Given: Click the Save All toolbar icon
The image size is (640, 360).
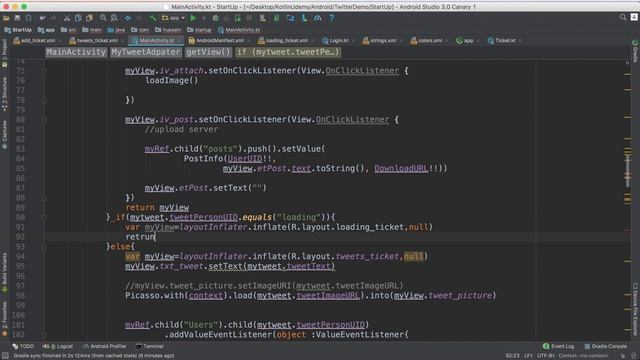Looking at the screenshot, I should 17,18.
